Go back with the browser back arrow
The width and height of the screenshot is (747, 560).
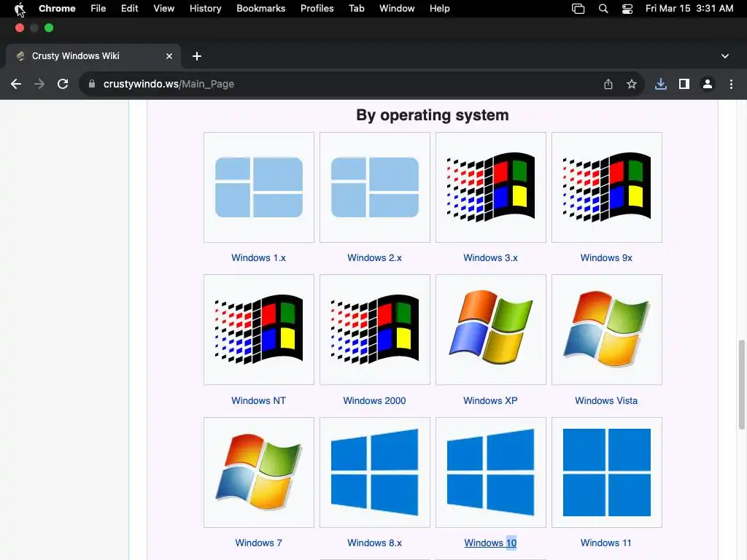point(16,85)
